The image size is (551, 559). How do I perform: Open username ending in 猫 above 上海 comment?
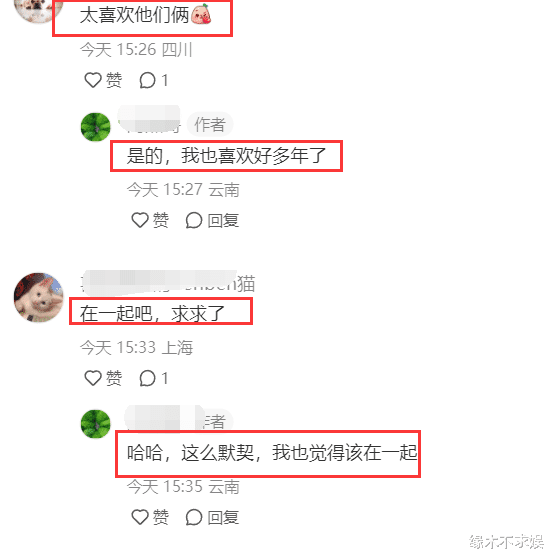(168, 284)
